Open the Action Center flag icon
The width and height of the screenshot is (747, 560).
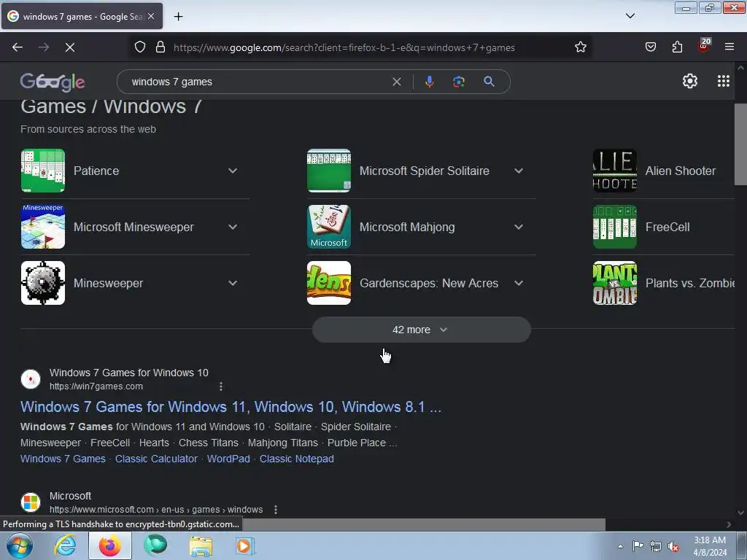click(638, 545)
